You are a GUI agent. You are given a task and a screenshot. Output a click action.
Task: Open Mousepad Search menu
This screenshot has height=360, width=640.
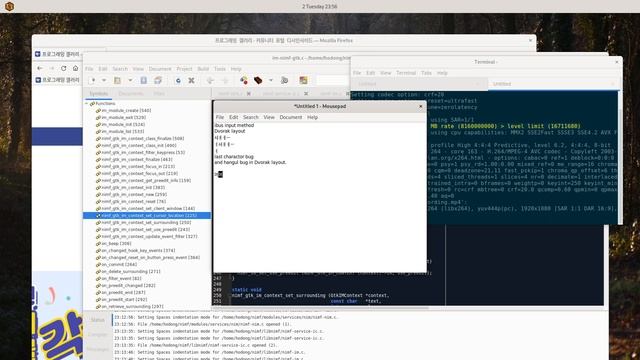coord(251,117)
